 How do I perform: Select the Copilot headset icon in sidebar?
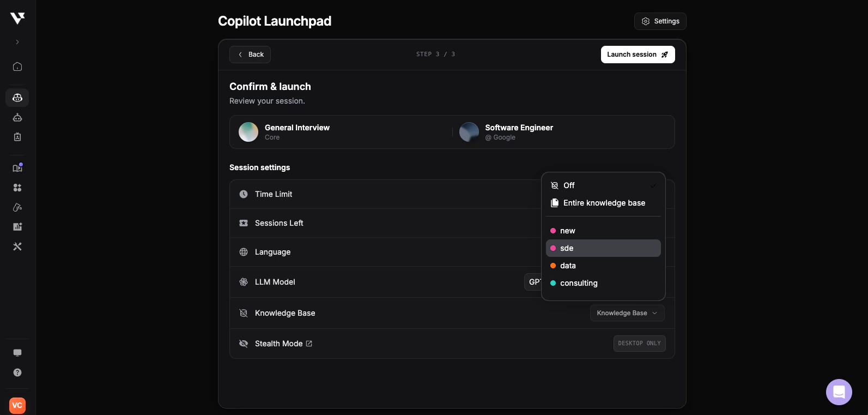pos(17,98)
